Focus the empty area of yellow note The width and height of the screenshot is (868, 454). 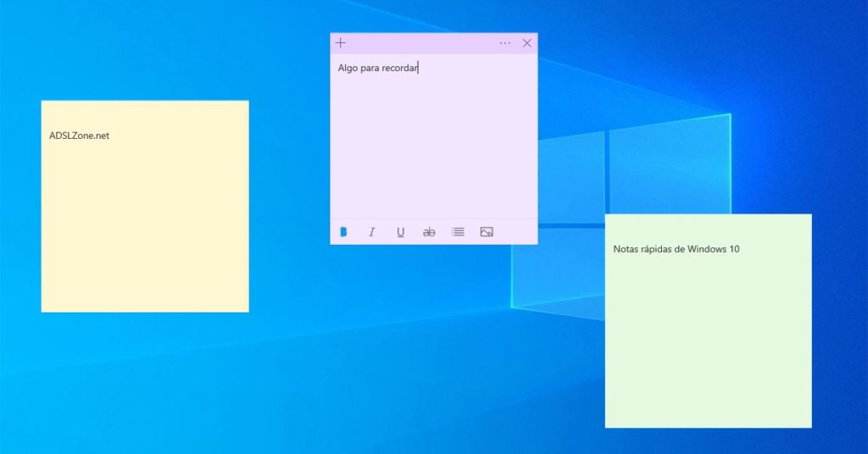pos(144,229)
